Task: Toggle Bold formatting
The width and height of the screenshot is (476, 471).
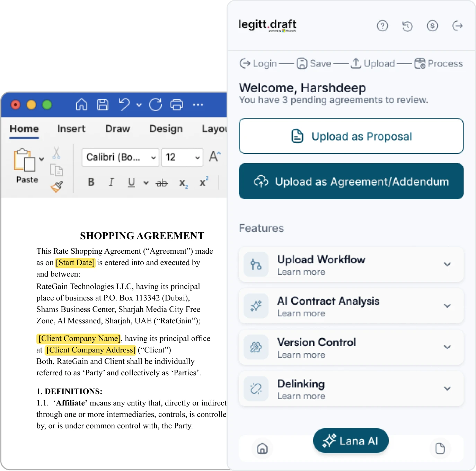Action: pos(91,182)
